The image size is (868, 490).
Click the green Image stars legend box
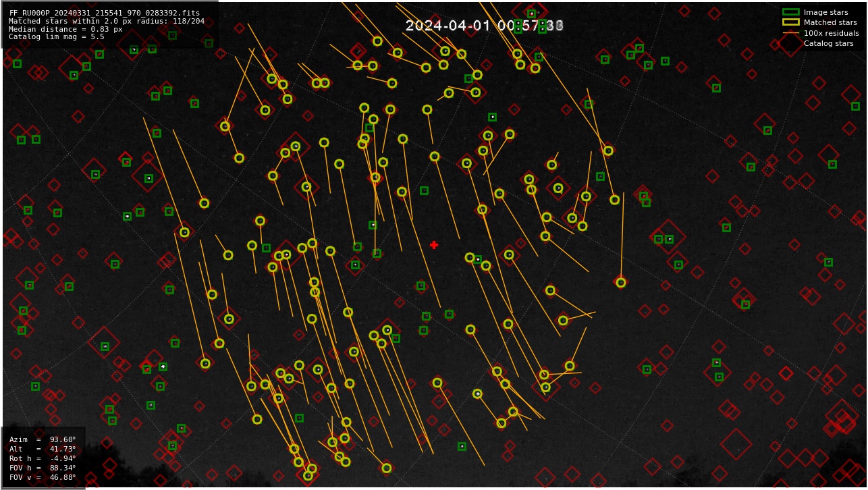790,12
